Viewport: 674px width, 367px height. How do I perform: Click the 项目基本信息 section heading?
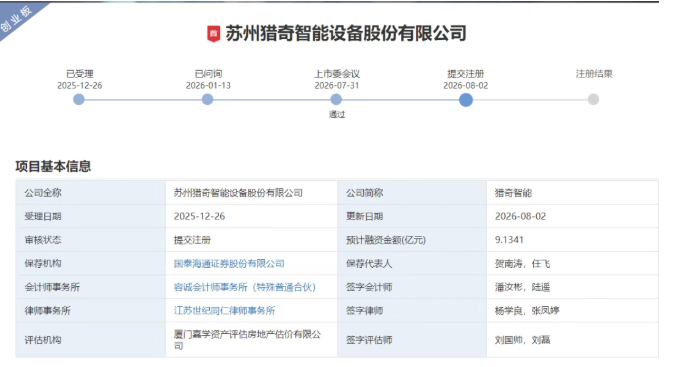pos(53,166)
